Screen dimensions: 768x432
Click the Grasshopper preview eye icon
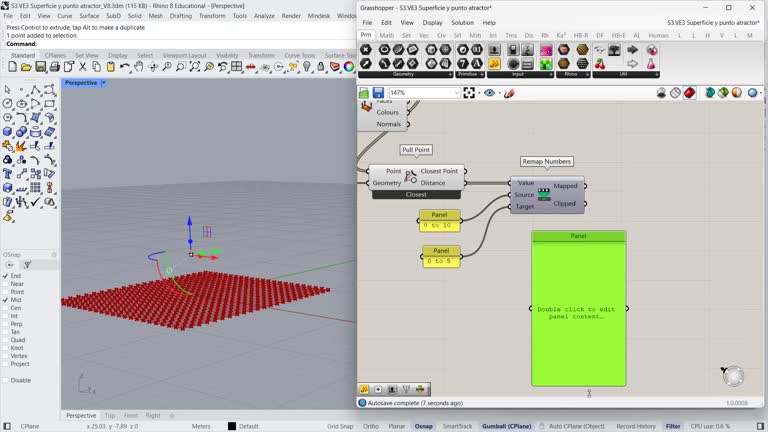click(x=490, y=93)
